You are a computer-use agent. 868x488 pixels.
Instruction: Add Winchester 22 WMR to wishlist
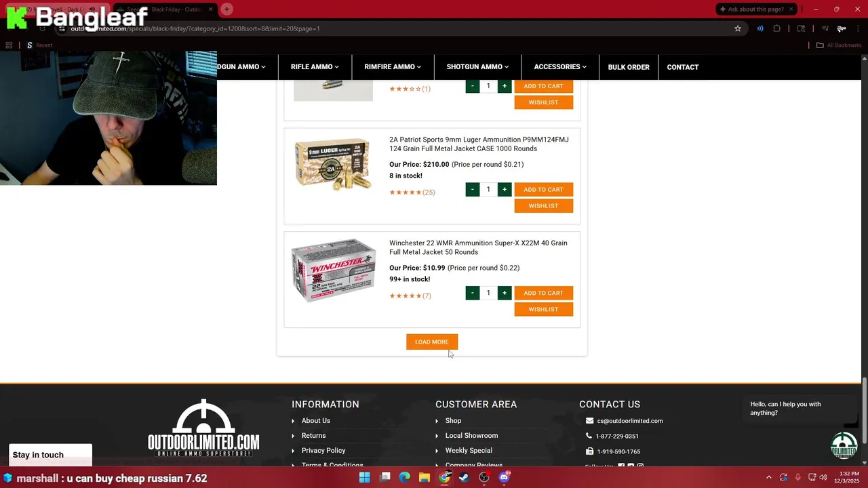point(543,310)
